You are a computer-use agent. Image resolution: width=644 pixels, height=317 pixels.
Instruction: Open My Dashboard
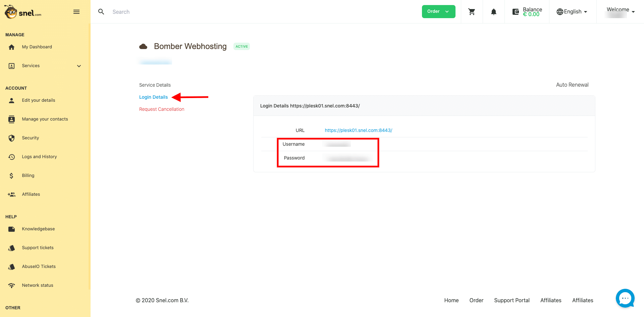(37, 47)
